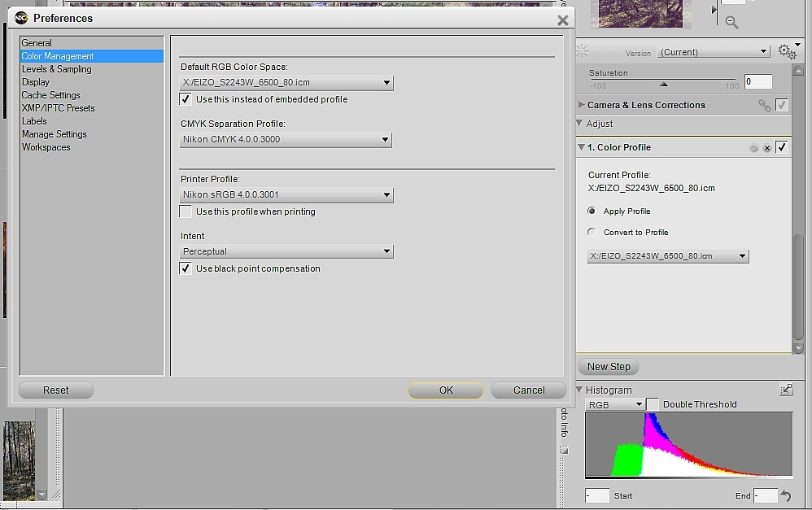812x510 pixels.
Task: Click the forest thumbnail in the filmstrip
Action: point(19,461)
